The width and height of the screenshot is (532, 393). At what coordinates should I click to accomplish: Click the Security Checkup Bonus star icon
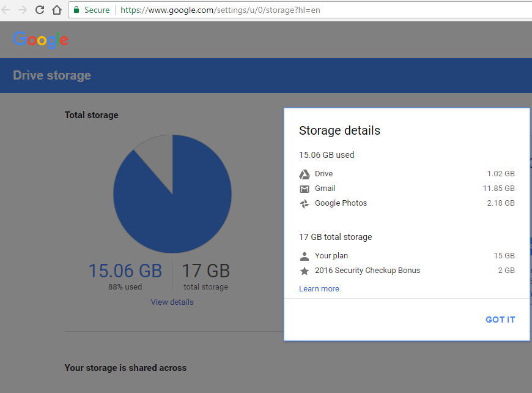coord(305,271)
